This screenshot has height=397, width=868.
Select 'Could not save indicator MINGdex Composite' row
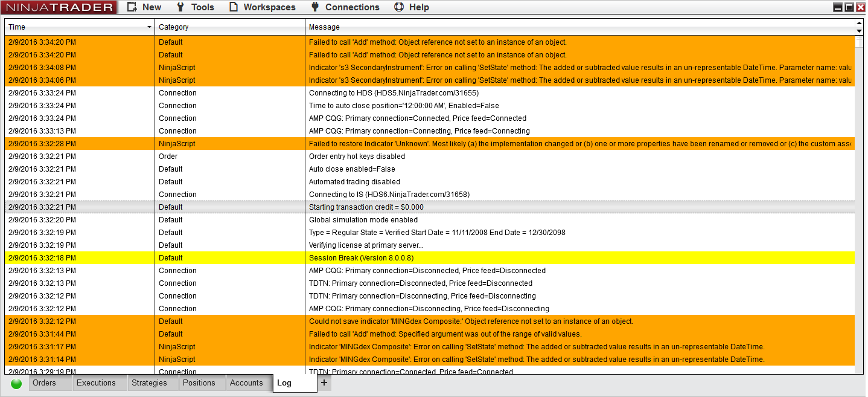(430, 321)
